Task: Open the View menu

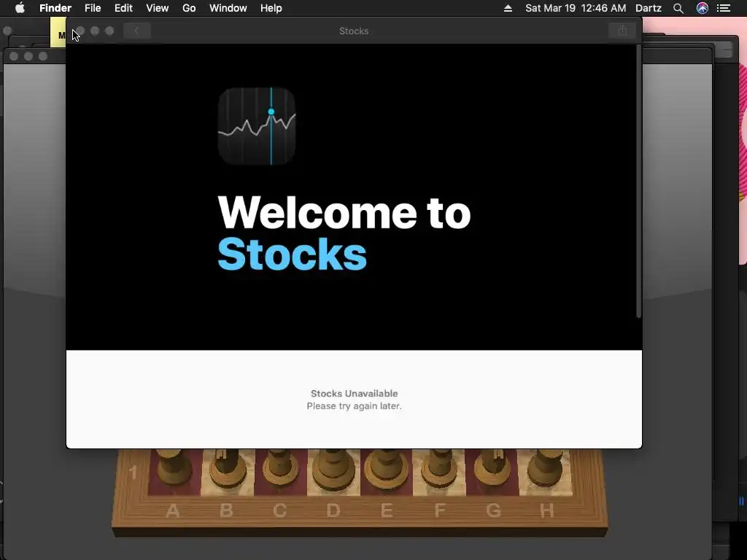Action: click(x=158, y=8)
